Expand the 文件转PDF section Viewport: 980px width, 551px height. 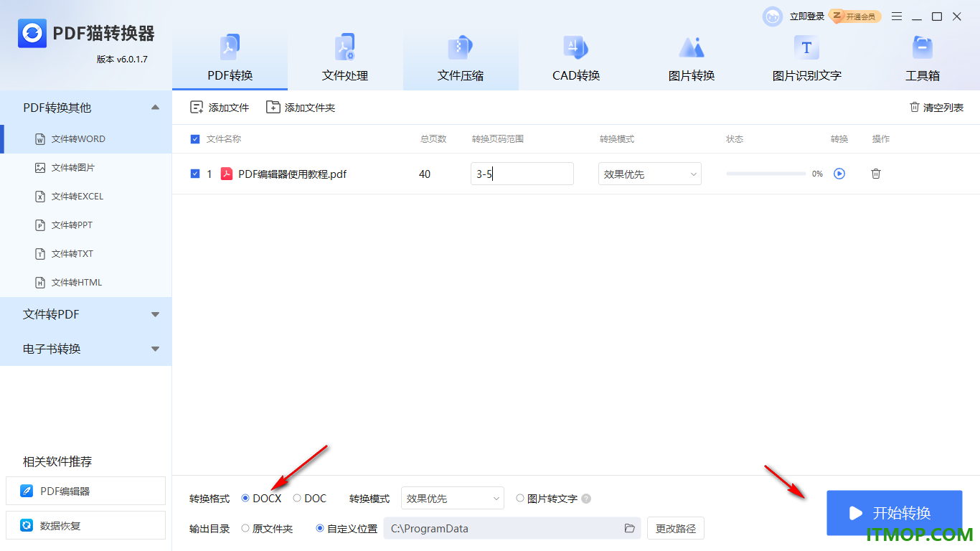click(86, 314)
